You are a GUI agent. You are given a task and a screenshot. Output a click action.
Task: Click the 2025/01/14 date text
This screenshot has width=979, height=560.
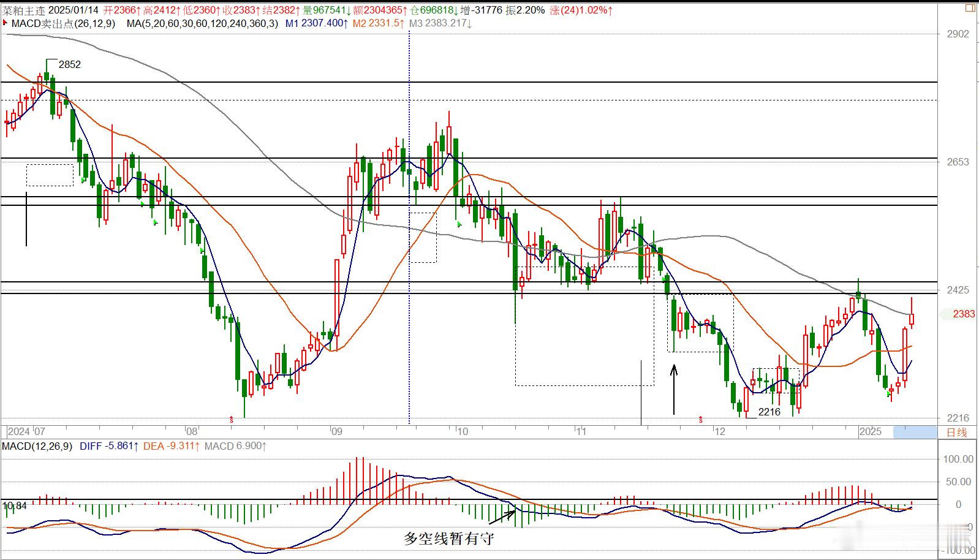pyautogui.click(x=73, y=10)
